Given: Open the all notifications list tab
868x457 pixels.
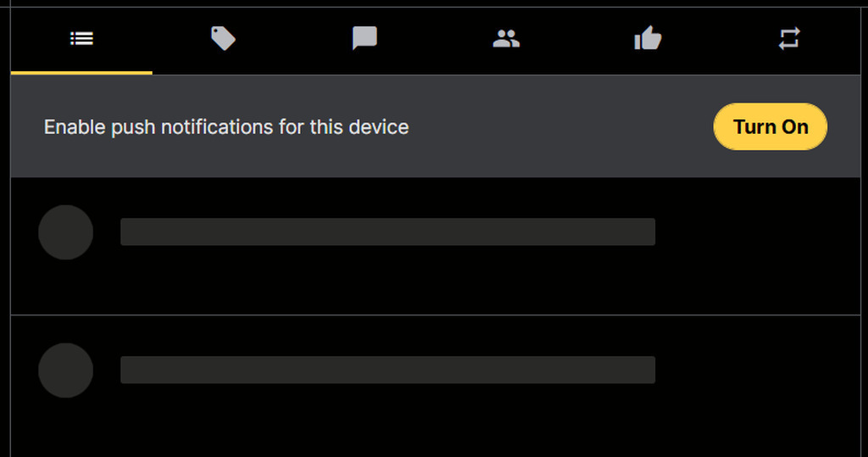Looking at the screenshot, I should coord(81,39).
